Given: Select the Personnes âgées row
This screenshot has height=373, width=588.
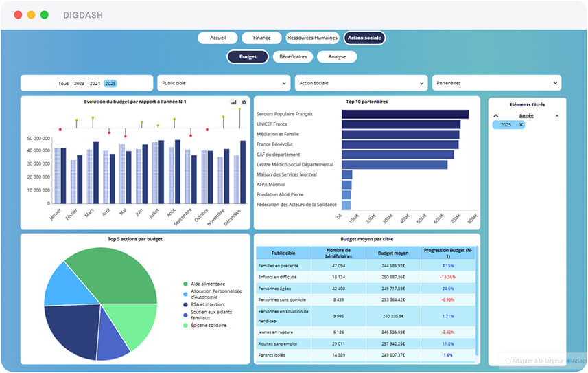Looking at the screenshot, I should (x=366, y=289).
